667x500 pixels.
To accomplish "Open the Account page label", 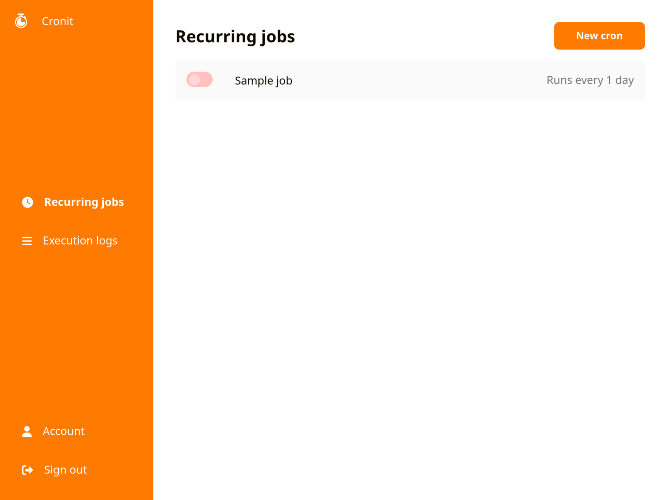I will tap(63, 432).
